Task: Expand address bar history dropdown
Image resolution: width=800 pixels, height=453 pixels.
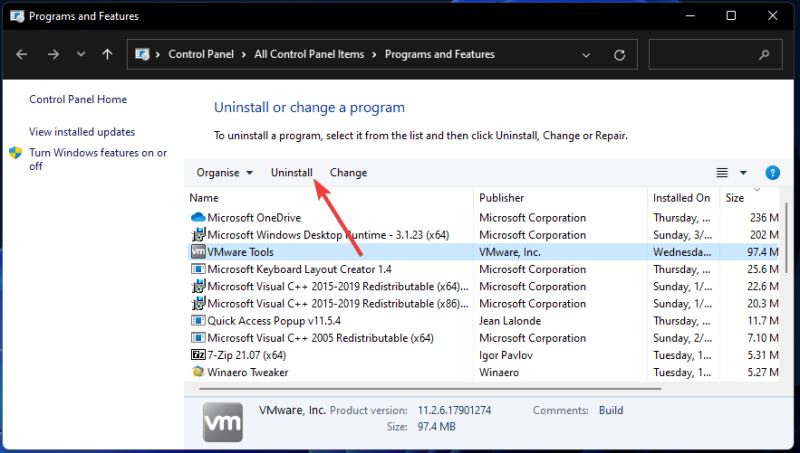Action: [586, 55]
